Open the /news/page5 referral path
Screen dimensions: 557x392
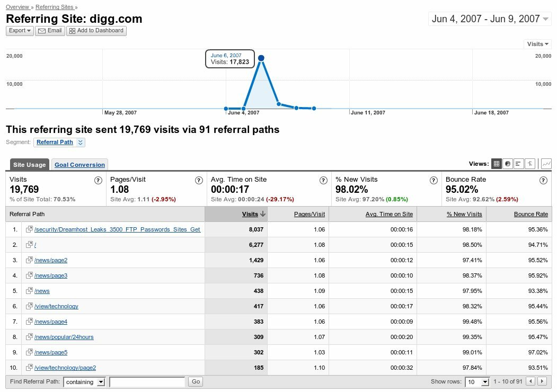click(51, 353)
